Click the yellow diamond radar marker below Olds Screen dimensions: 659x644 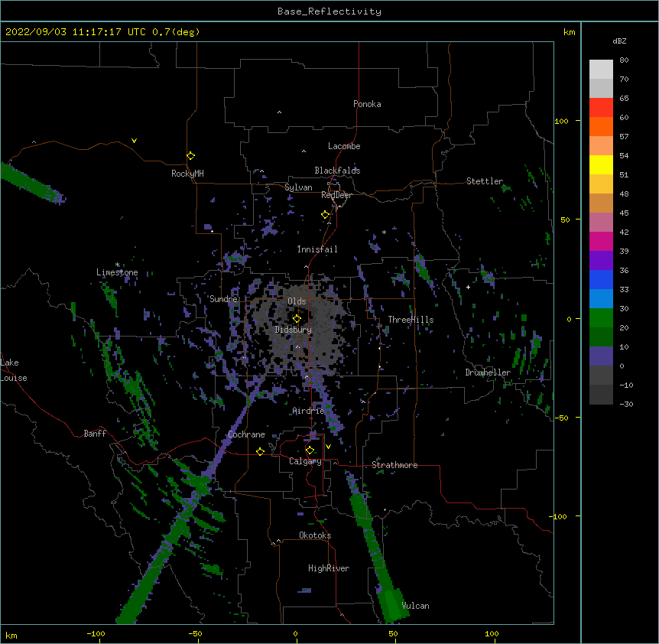pyautogui.click(x=297, y=319)
